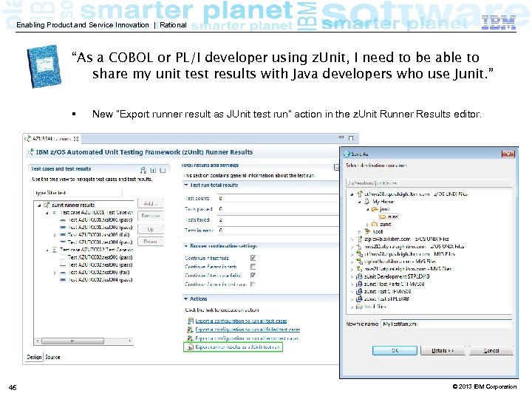Collapse Runner continuation settings section
The width and height of the screenshot is (532, 399).
tap(185, 246)
